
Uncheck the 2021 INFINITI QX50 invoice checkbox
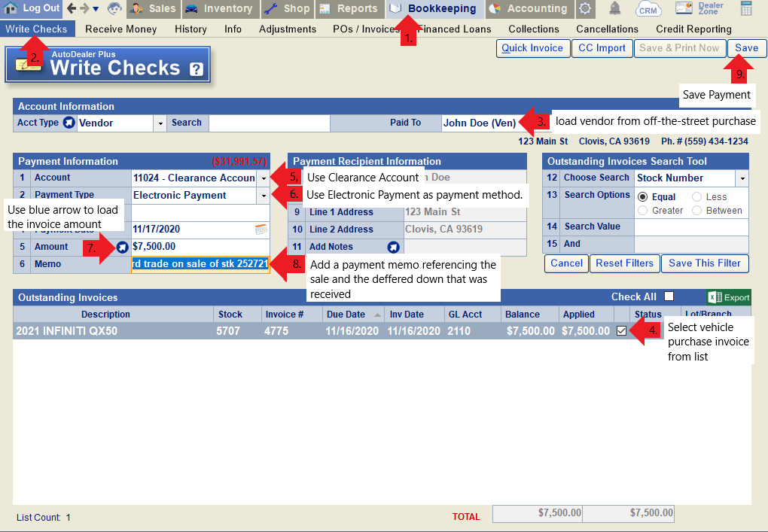click(x=621, y=331)
